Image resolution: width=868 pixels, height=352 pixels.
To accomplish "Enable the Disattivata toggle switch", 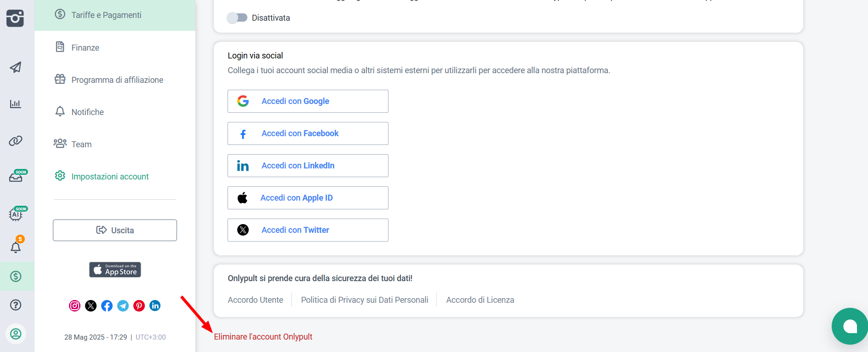I will click(x=237, y=18).
